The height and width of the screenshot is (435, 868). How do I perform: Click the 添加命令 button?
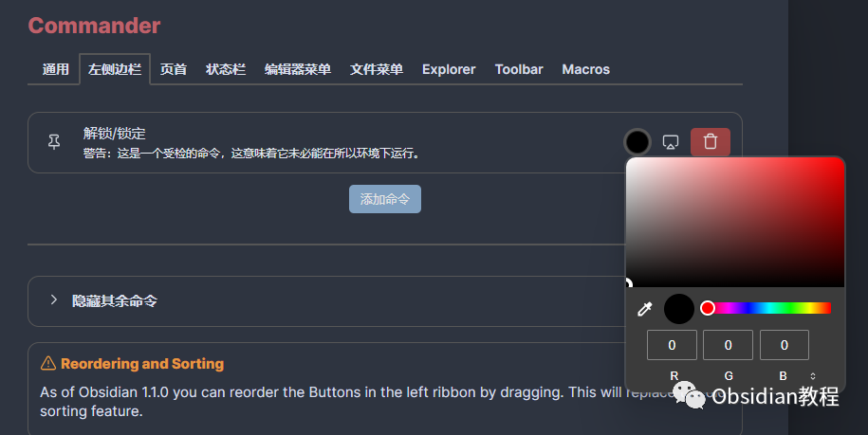pos(385,199)
